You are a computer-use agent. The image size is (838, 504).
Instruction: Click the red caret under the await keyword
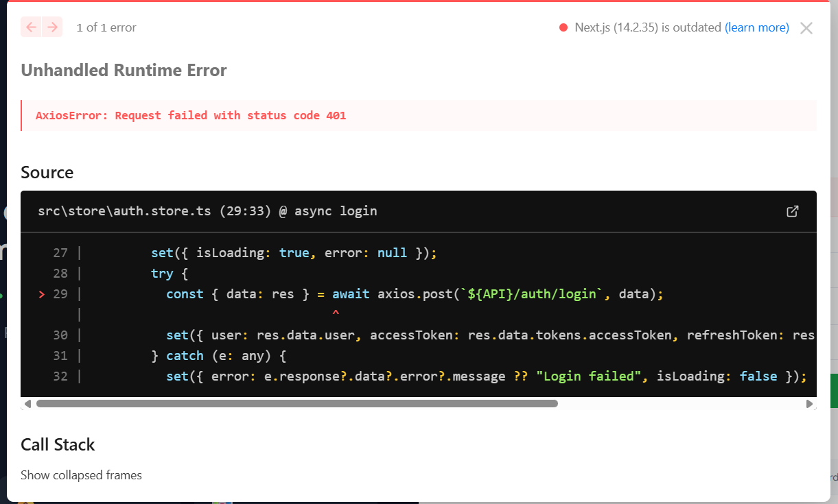click(x=336, y=313)
